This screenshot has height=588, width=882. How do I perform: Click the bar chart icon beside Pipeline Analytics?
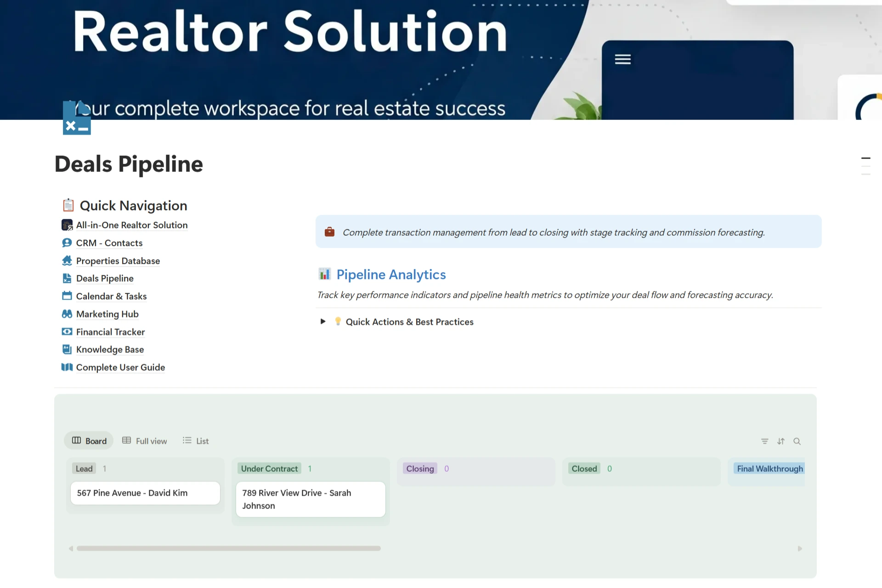tap(325, 274)
